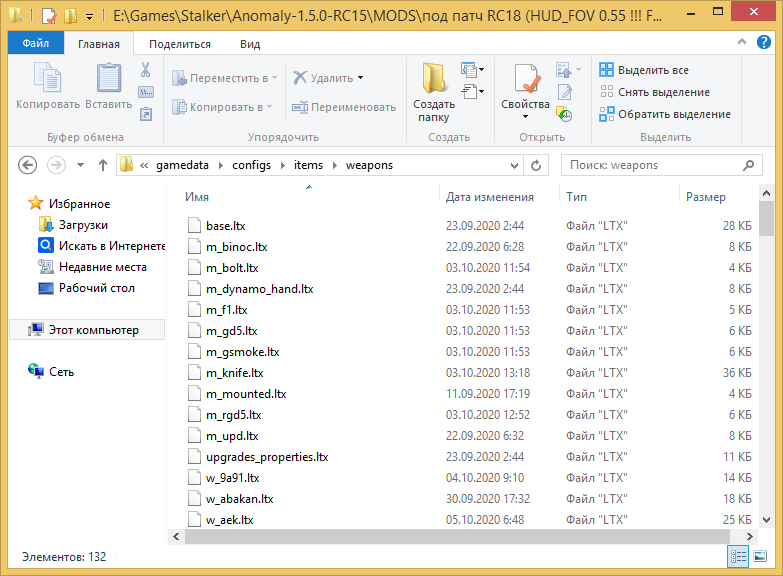Select Этот компьютер in navigation pane
783x576 pixels.
pyautogui.click(x=93, y=330)
